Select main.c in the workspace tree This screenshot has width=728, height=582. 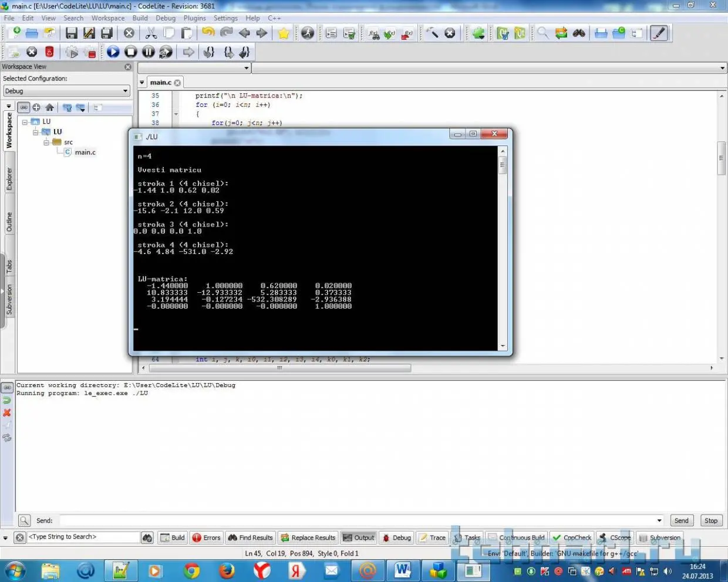(85, 153)
